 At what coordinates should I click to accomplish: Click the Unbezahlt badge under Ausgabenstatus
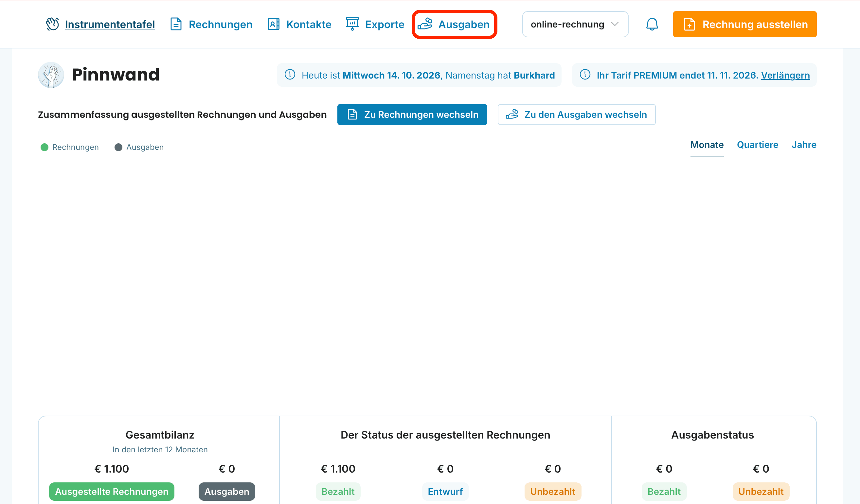[761, 491]
